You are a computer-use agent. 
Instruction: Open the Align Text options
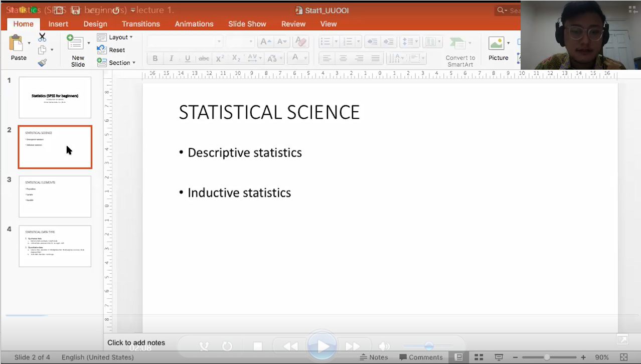coord(416,58)
